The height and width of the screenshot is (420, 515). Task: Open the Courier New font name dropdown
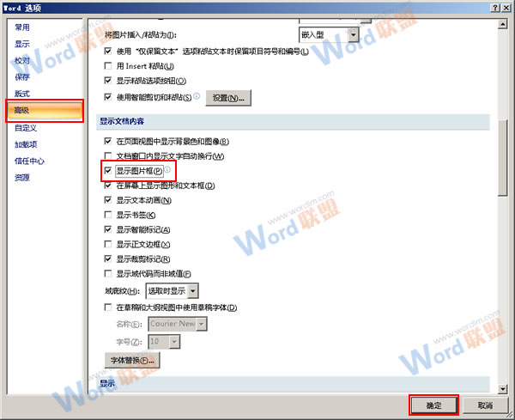tap(201, 323)
